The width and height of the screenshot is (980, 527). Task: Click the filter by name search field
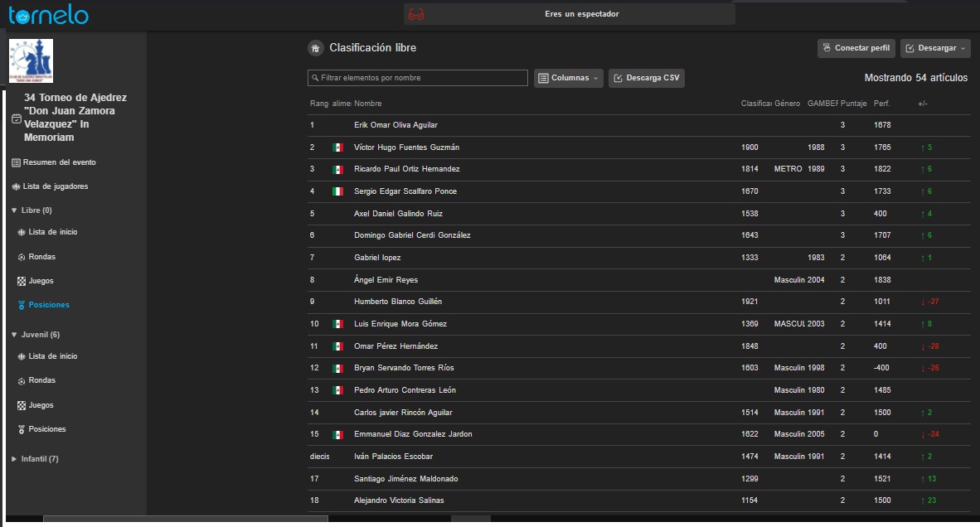click(418, 78)
